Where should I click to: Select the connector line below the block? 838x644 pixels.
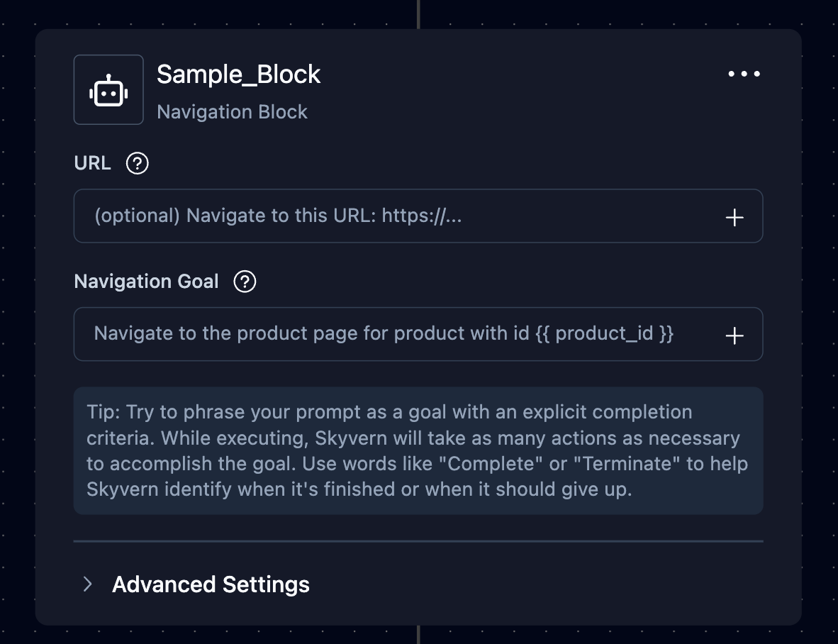click(x=418, y=634)
